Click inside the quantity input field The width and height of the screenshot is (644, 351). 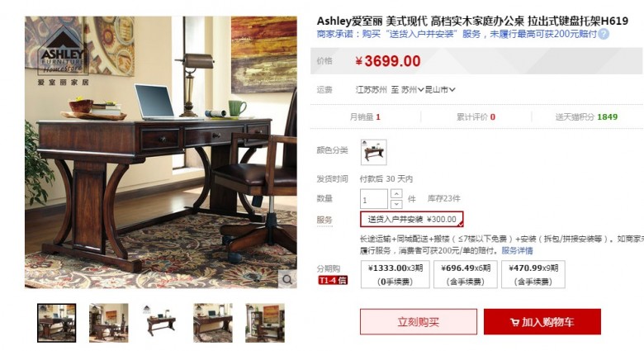click(x=374, y=199)
